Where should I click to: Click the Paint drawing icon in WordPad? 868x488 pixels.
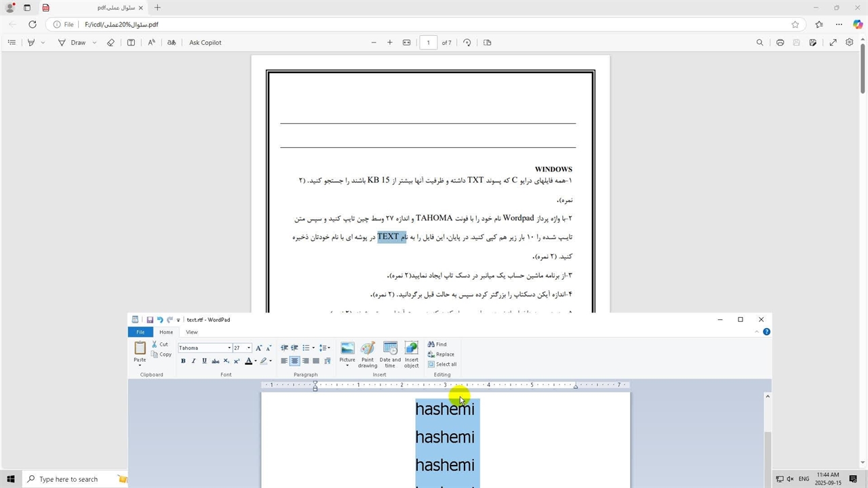pos(368,348)
